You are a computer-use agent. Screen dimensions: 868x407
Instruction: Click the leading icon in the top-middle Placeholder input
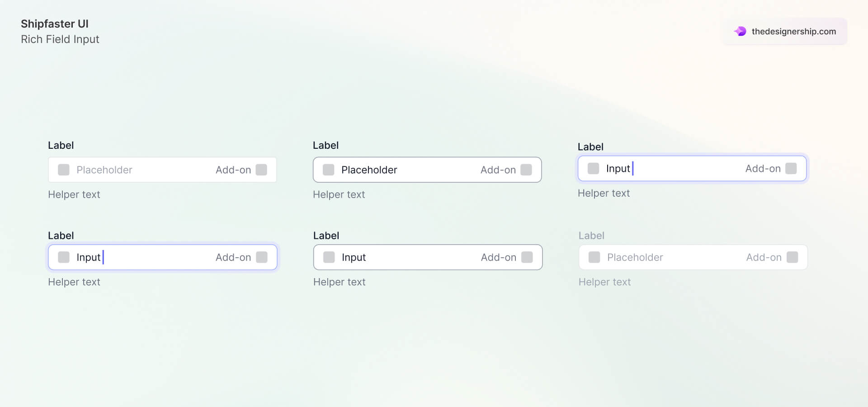[328, 170]
